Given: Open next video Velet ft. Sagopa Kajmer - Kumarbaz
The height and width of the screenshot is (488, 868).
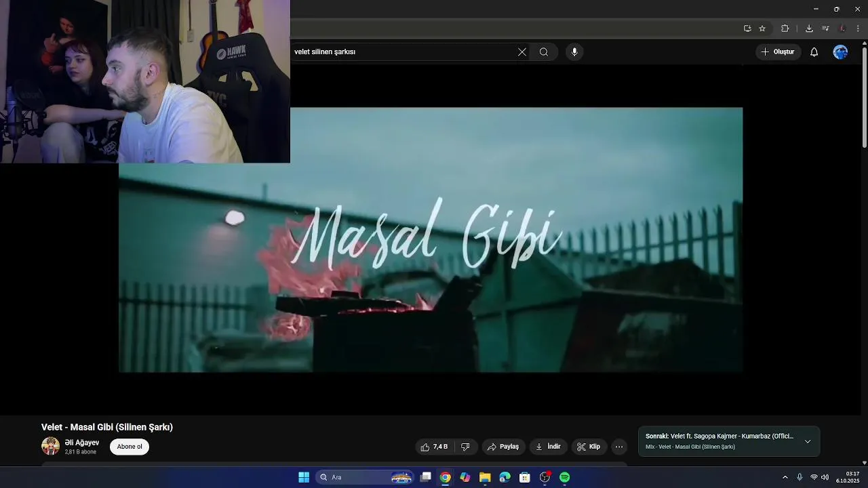Looking at the screenshot, I should pyautogui.click(x=719, y=436).
